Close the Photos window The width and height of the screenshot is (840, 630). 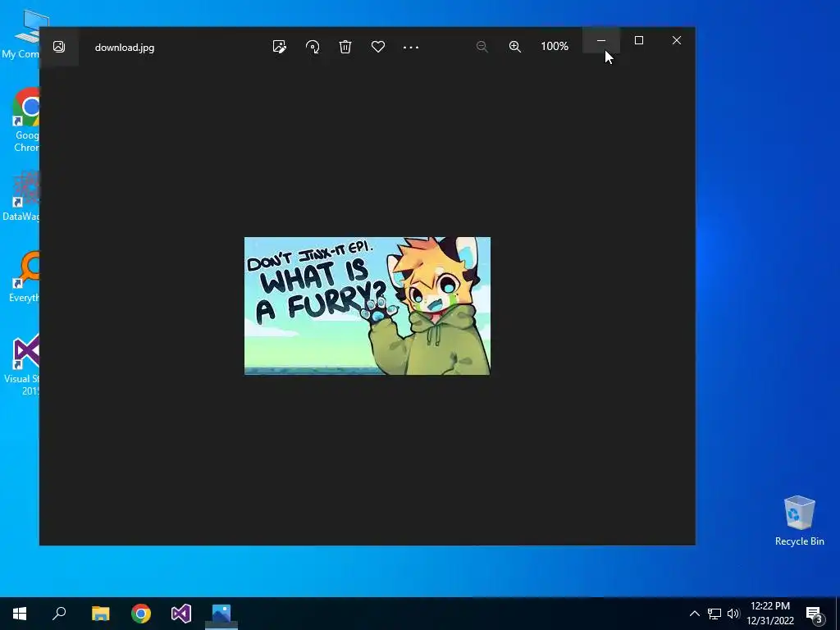pyautogui.click(x=677, y=40)
